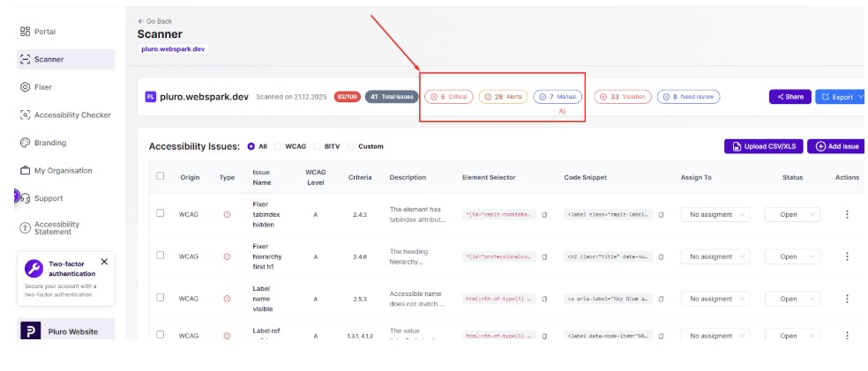This screenshot has height=371, width=868.
Task: Click alert type icon in Label ref row
Action: [227, 336]
